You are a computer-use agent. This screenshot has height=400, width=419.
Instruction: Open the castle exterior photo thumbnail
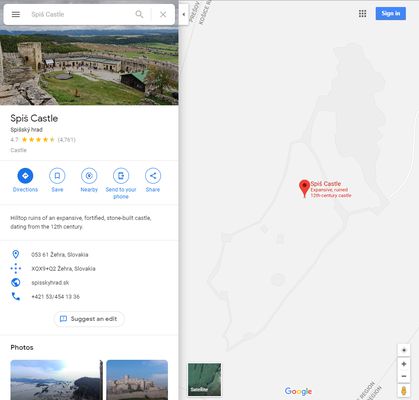(137, 380)
